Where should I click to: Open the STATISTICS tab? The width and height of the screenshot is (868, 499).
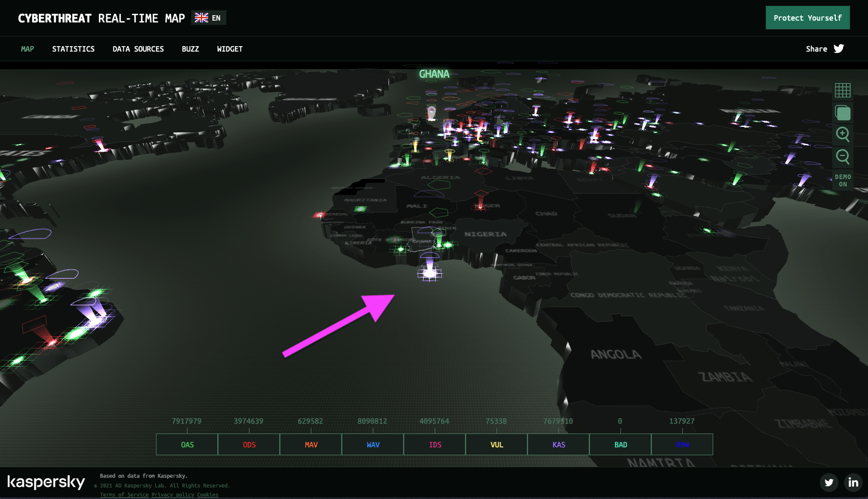pos(73,49)
